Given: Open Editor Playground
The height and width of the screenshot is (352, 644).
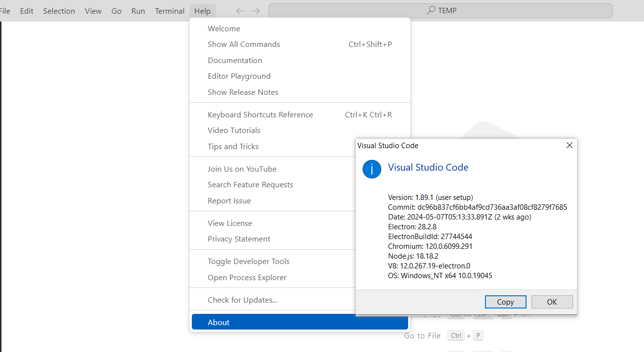Looking at the screenshot, I should [x=239, y=76].
